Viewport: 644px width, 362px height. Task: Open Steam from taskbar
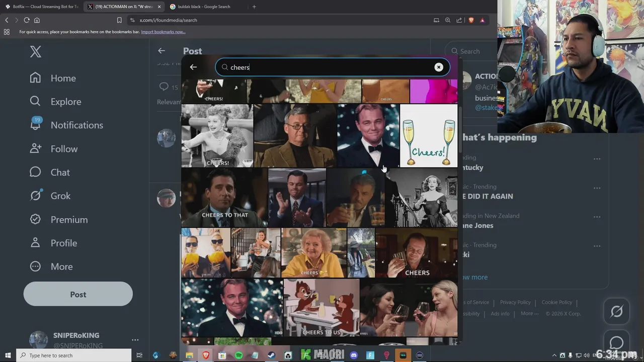coord(271,355)
